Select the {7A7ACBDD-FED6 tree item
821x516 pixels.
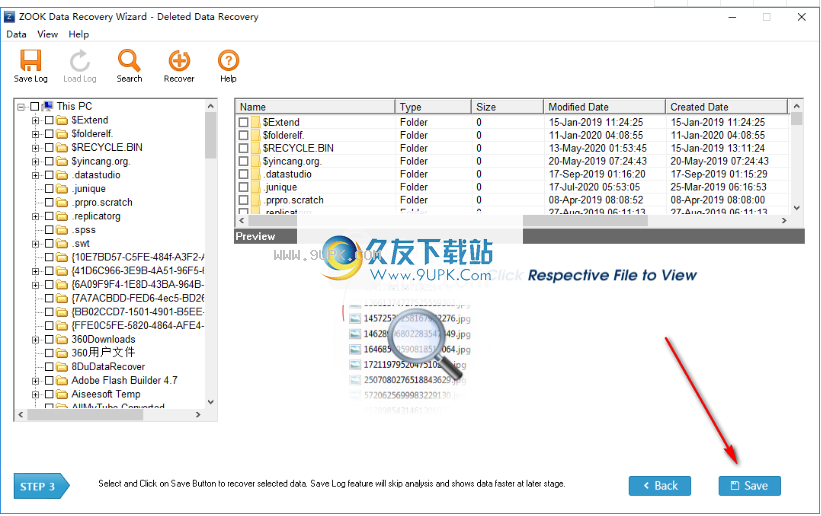[138, 298]
